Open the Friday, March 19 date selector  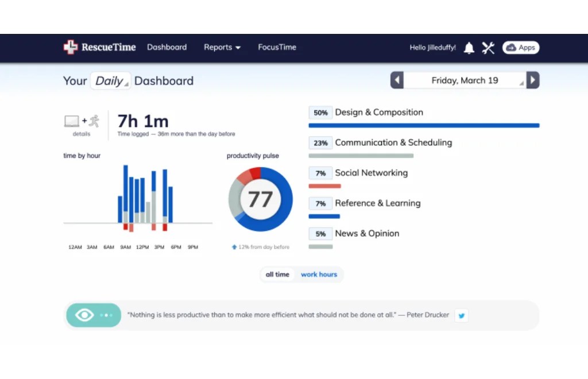(x=465, y=80)
